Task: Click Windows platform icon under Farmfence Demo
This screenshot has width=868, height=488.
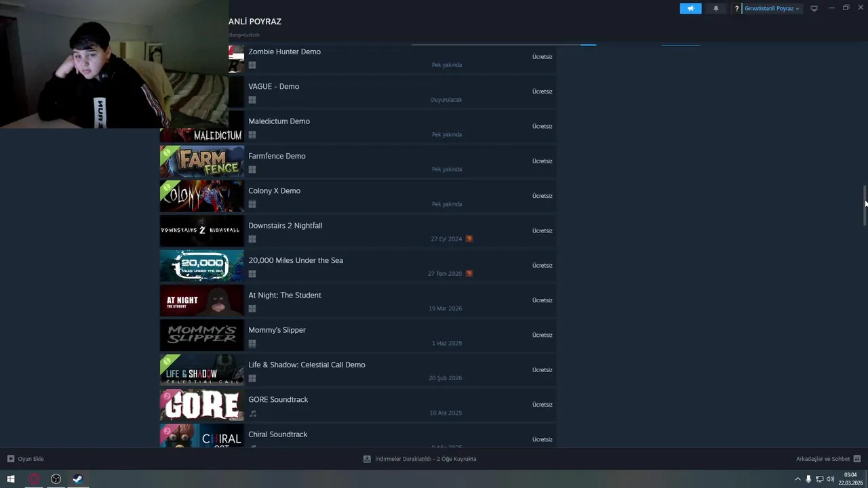Action: coord(252,169)
